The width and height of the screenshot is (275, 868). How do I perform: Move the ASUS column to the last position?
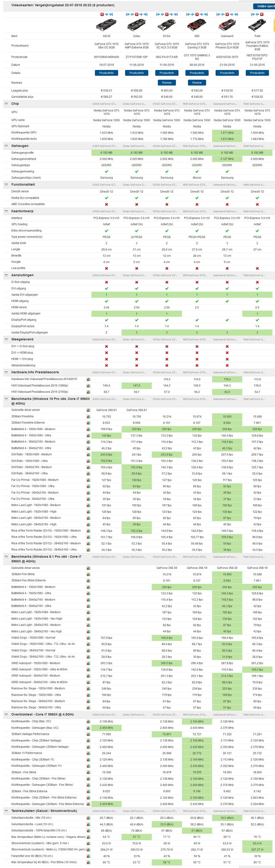(x=111, y=14)
